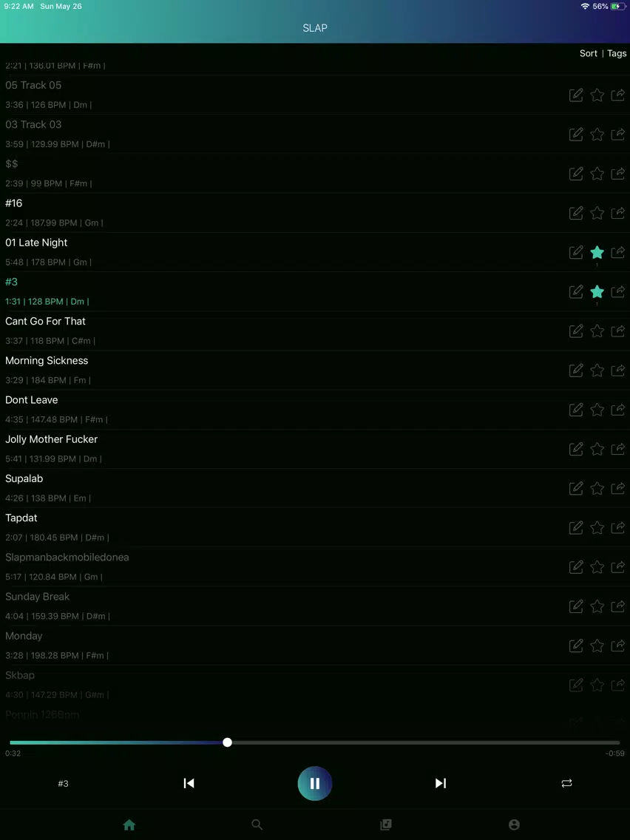Star the Sunday Break track
Image resolution: width=630 pixels, height=840 pixels.
click(597, 606)
